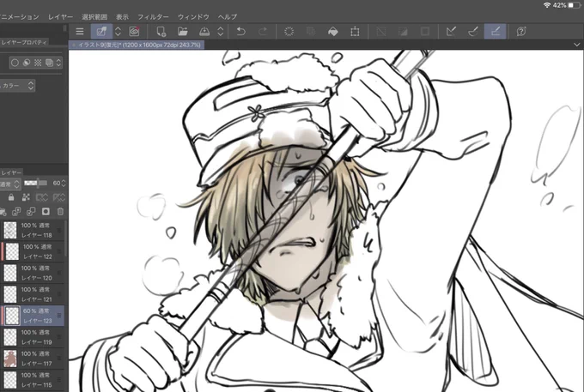Screen dimensions: 584x392
Task: Click the layer 123 thumbnail
Action: (x=12, y=316)
